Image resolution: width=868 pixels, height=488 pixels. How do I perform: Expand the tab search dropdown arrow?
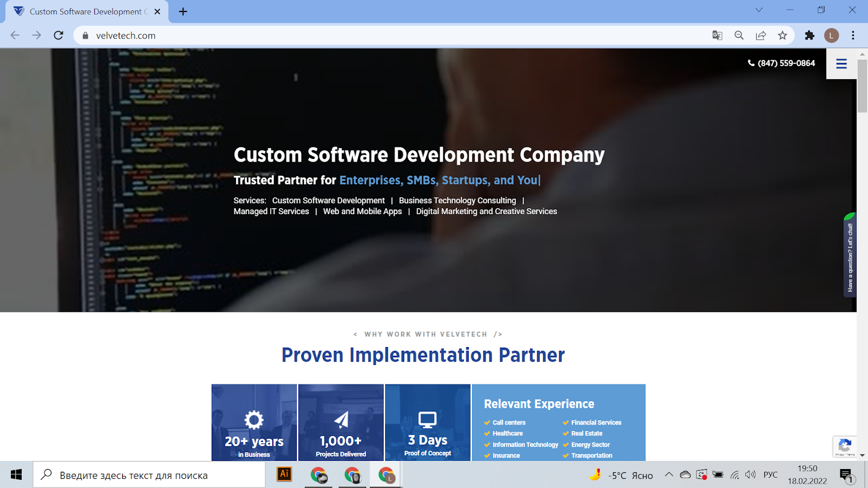click(x=759, y=10)
